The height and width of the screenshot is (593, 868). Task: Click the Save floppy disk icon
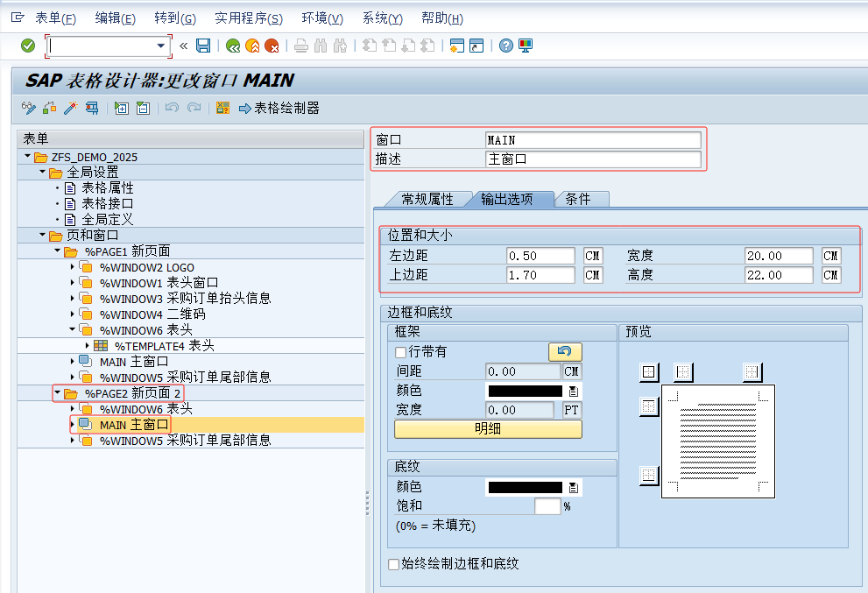[203, 46]
